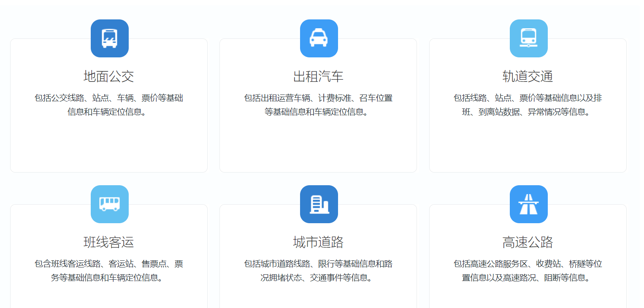This screenshot has height=308, width=644.
Task: Click the 高速公路 description mentioning 收费站
Action: click(528, 271)
